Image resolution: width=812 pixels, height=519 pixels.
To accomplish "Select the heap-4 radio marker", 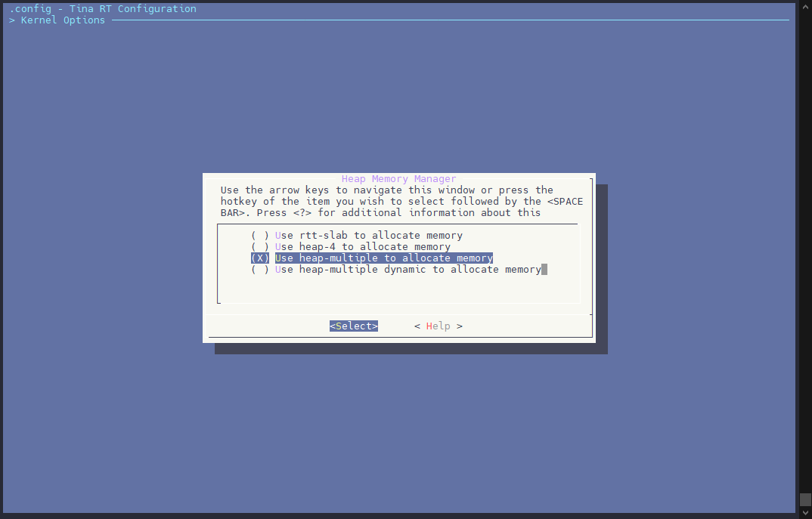I will pyautogui.click(x=260, y=247).
